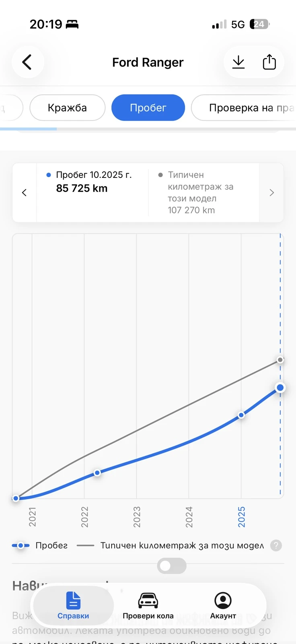Go to previous mileage record chevron
Image resolution: width=296 pixels, height=644 pixels.
(x=25, y=192)
